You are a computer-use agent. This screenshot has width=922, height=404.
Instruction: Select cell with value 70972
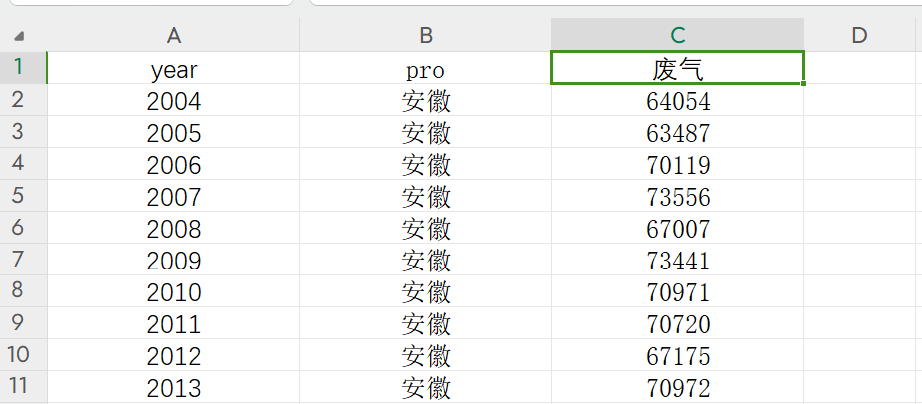678,388
